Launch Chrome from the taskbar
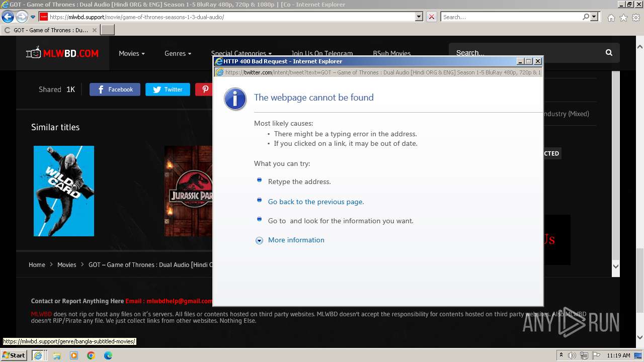 91,355
